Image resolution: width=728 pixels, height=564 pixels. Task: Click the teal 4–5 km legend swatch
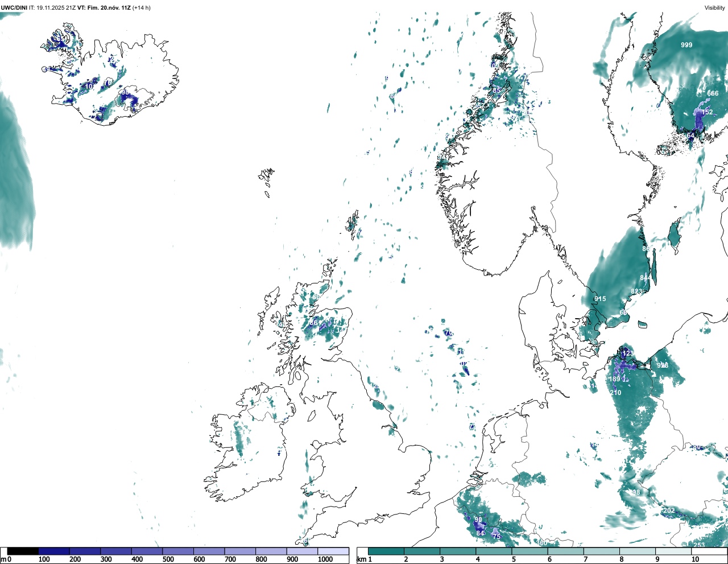pos(494,551)
